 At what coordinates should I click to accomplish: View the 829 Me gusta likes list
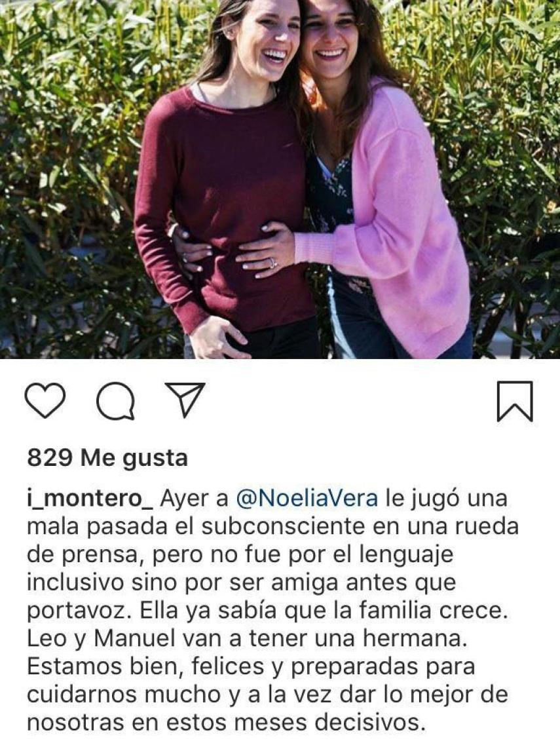point(107,458)
